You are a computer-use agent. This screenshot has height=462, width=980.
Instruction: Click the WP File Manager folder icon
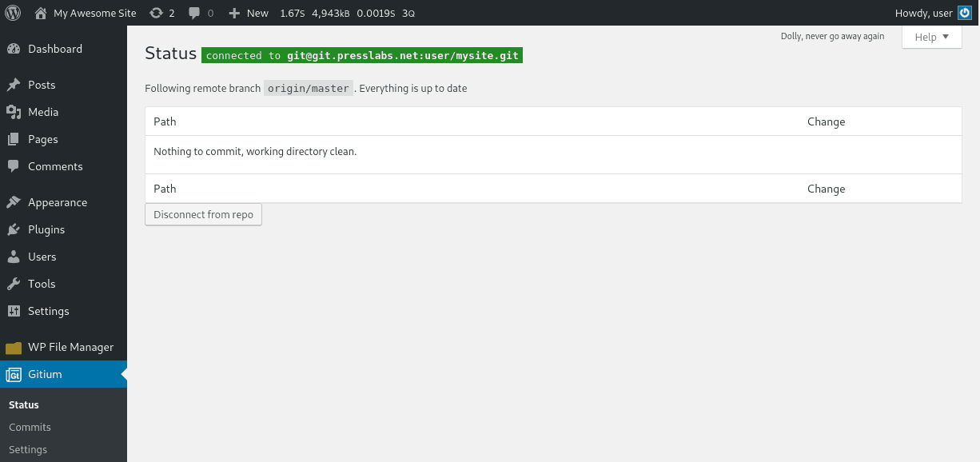[x=14, y=347]
